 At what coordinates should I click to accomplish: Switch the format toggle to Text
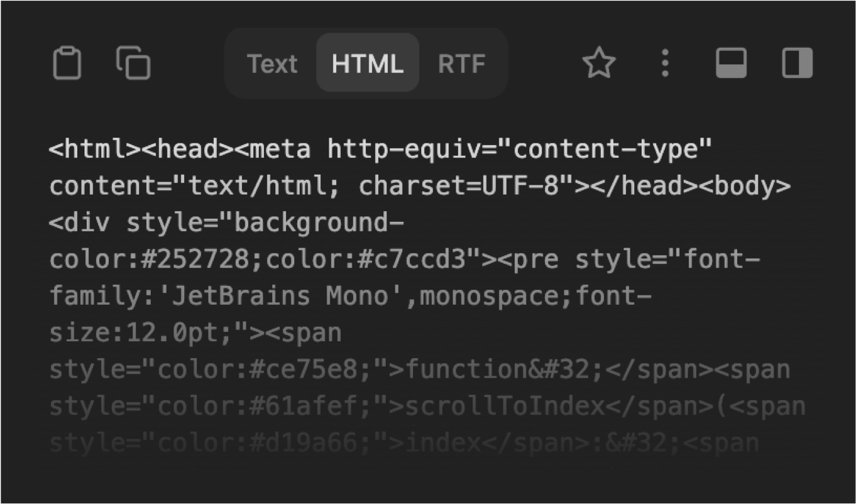[272, 63]
